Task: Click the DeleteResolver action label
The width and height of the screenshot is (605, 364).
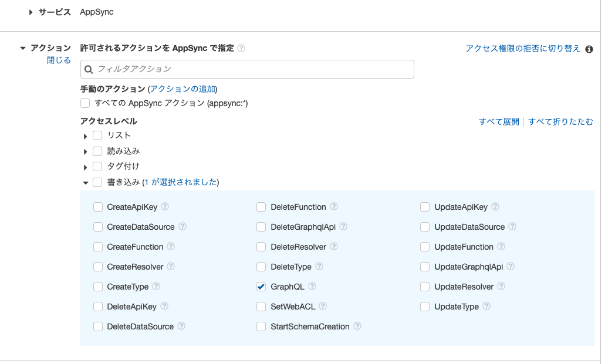Action: [298, 247]
